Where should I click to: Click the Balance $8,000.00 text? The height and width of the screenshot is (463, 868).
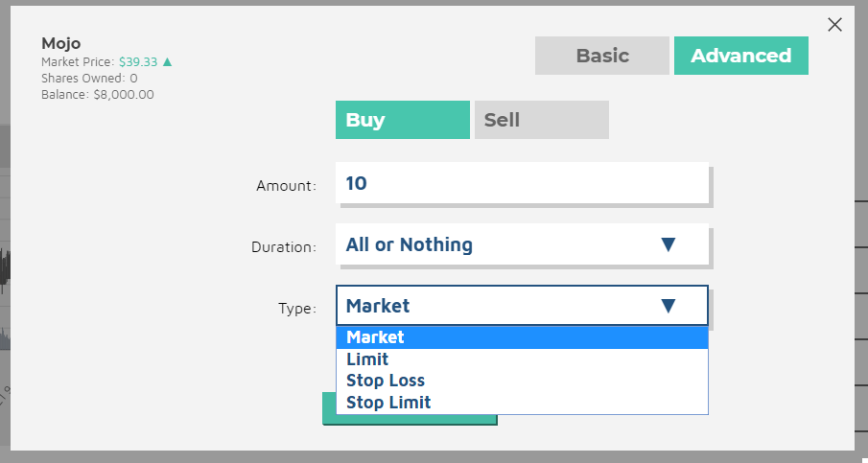pyautogui.click(x=97, y=95)
